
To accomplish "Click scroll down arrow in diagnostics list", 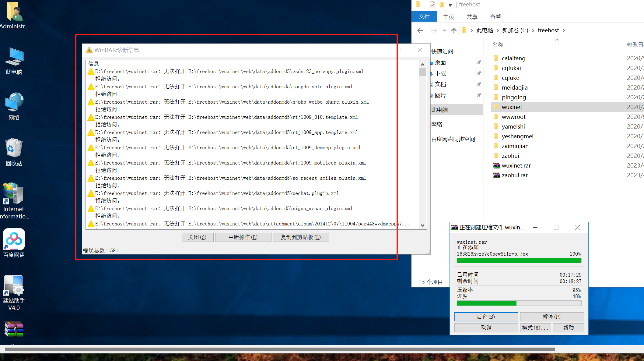I will [422, 225].
